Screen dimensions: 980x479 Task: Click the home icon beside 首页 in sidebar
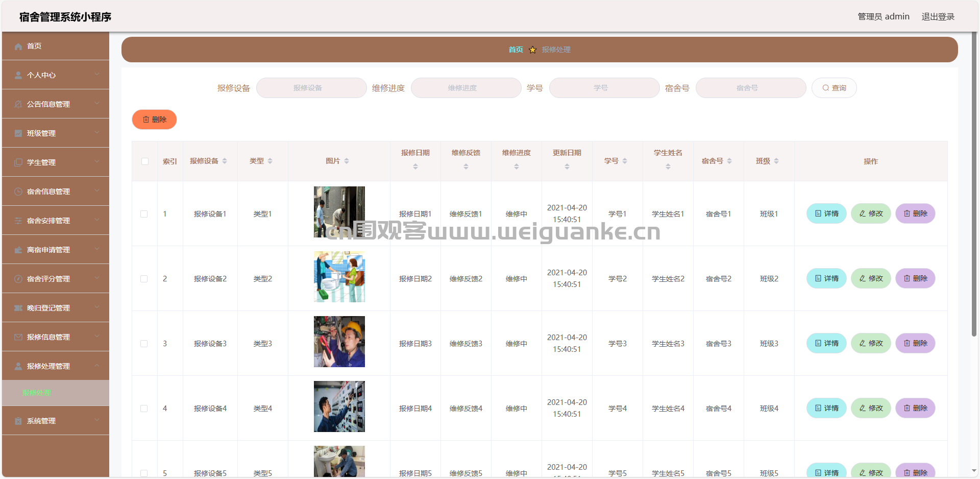(x=18, y=46)
